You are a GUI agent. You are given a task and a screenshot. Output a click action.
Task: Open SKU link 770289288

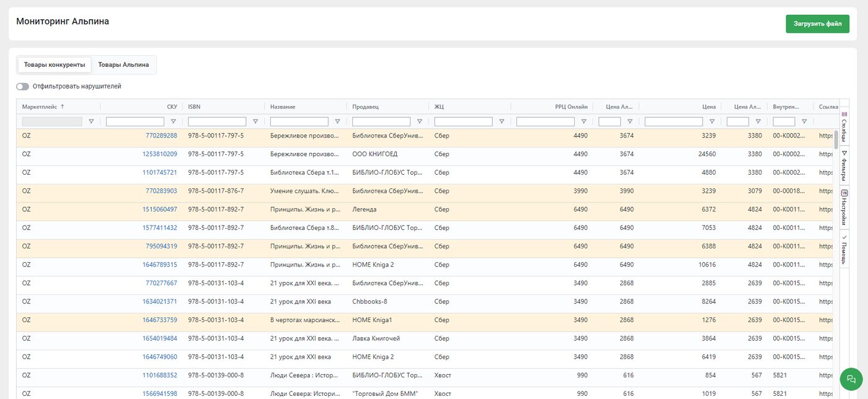(161, 136)
